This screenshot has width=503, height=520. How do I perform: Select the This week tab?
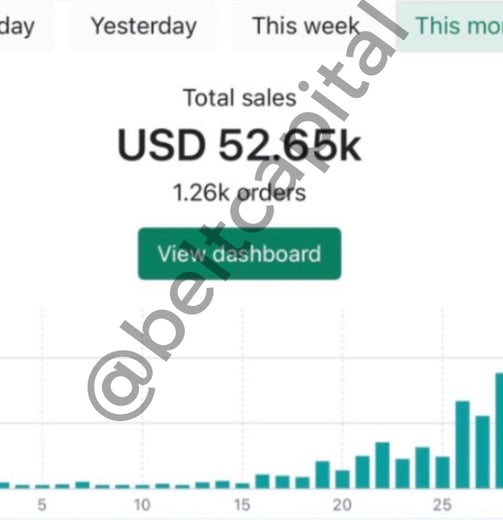pyautogui.click(x=306, y=26)
